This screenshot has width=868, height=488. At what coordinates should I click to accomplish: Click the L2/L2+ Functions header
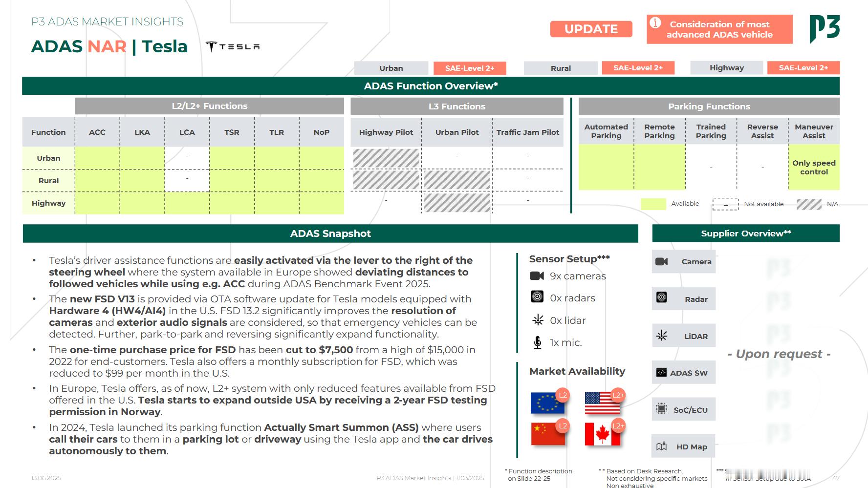tap(209, 106)
